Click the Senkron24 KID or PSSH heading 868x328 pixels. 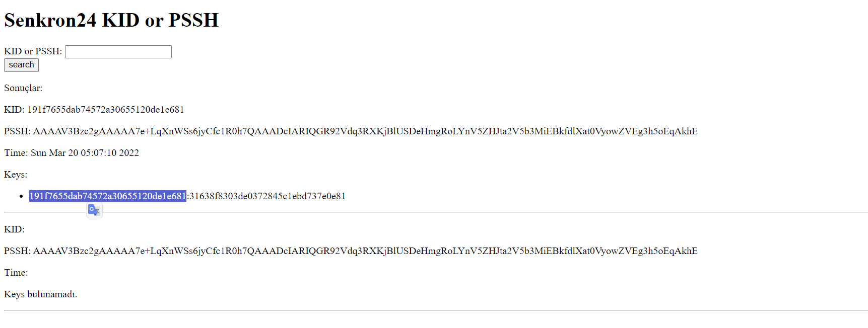pyautogui.click(x=111, y=20)
